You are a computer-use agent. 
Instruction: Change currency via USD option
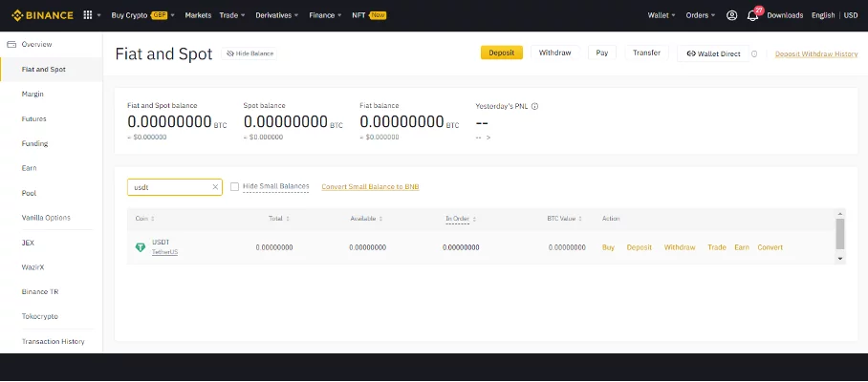(851, 15)
